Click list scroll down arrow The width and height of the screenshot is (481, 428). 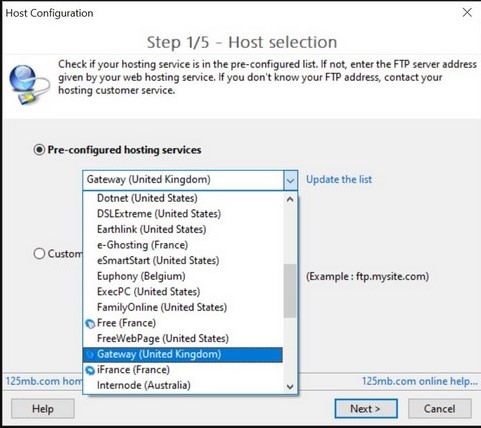tap(290, 387)
